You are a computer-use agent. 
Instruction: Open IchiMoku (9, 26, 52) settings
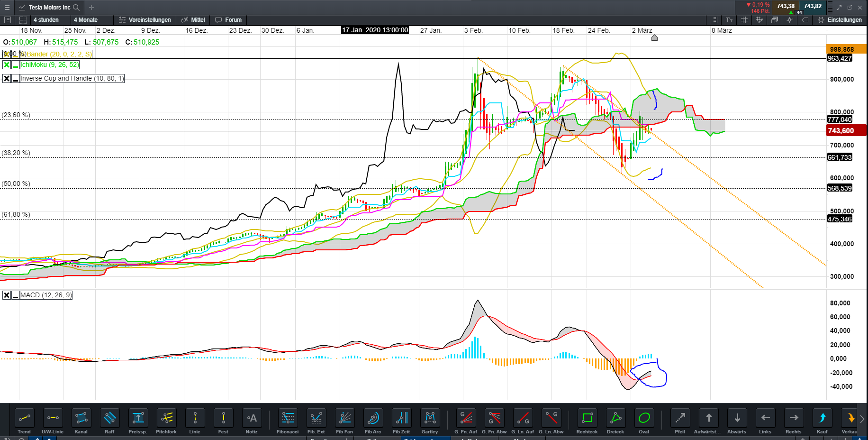[50, 65]
